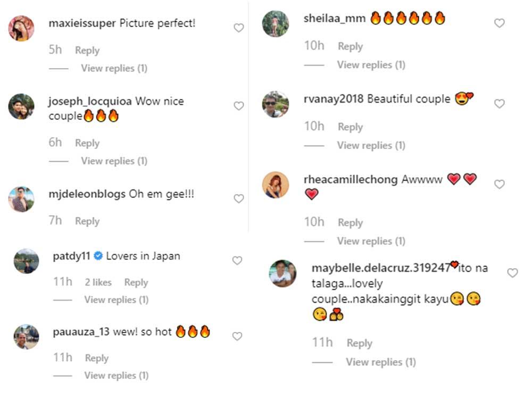Like joseph_locquioa's nice couple comment
The width and height of the screenshot is (532, 399).
pos(239,106)
